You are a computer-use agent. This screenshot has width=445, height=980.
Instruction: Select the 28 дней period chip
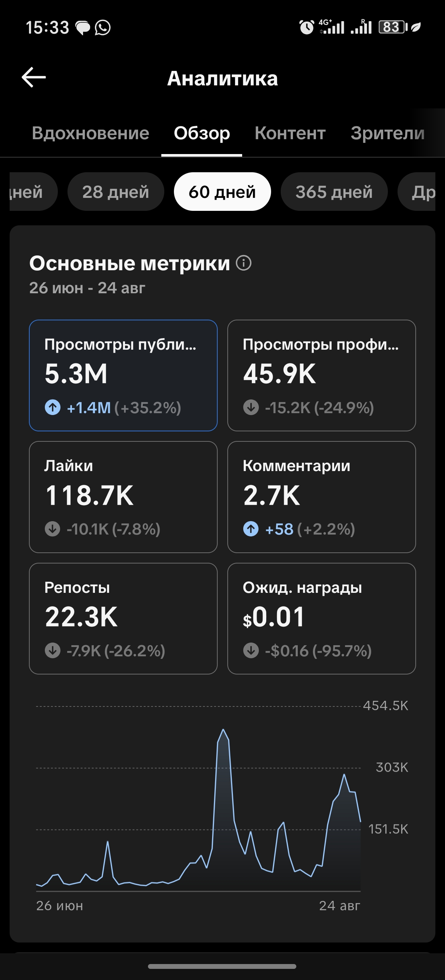point(116,192)
